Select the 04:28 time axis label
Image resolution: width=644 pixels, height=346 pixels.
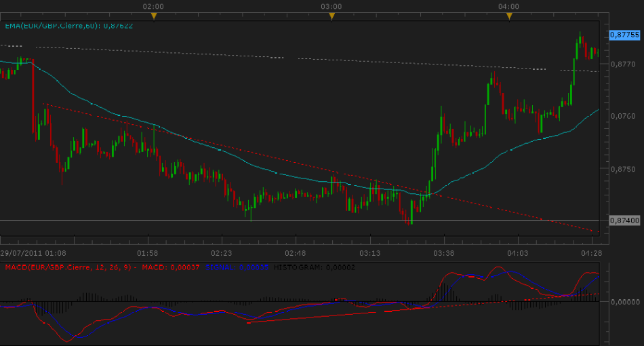[591, 252]
